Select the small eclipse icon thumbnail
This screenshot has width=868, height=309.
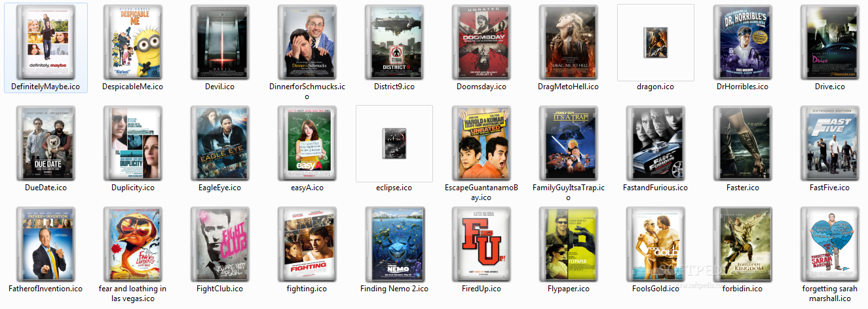point(394,143)
